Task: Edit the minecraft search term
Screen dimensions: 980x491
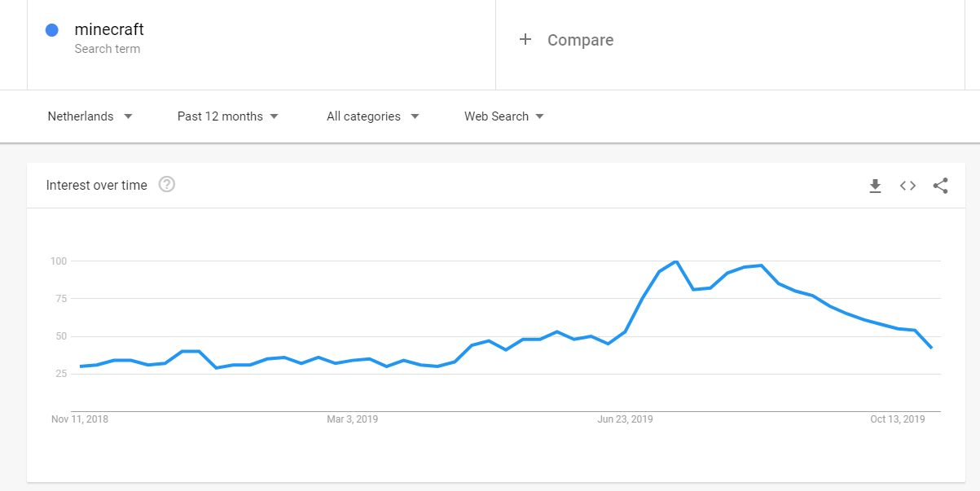Action: point(109,29)
